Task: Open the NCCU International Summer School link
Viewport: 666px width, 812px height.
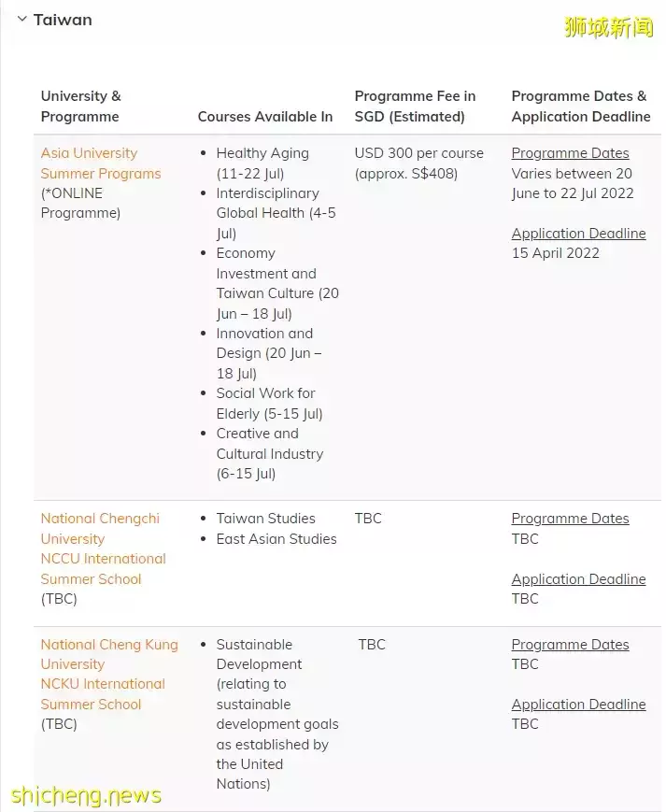Action: (x=103, y=568)
